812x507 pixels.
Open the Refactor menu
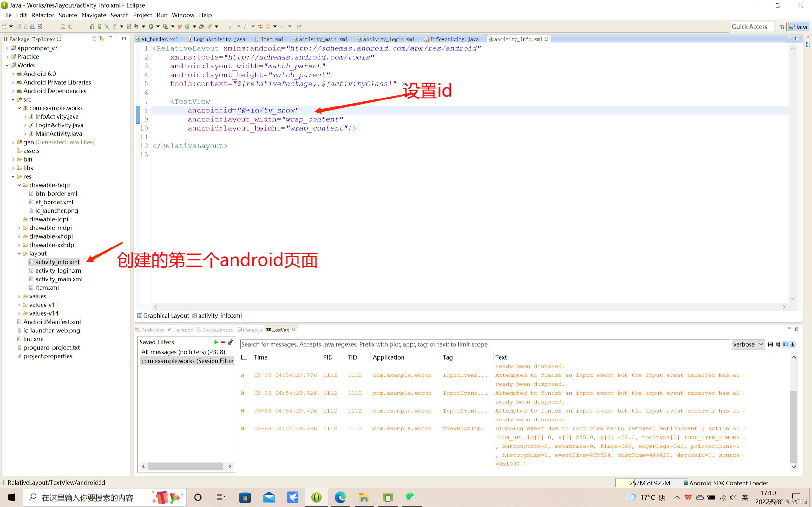[43, 15]
